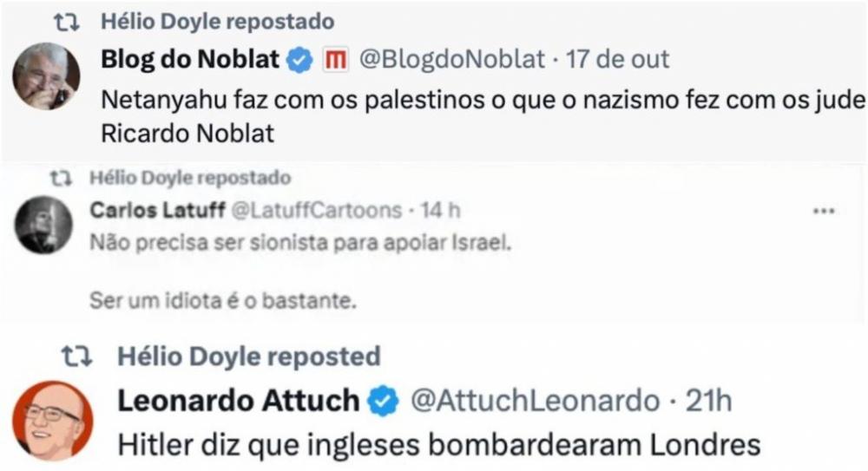The image size is (868, 471).
Task: Go to the @AttuchLeonardo handle
Action: [x=534, y=401]
